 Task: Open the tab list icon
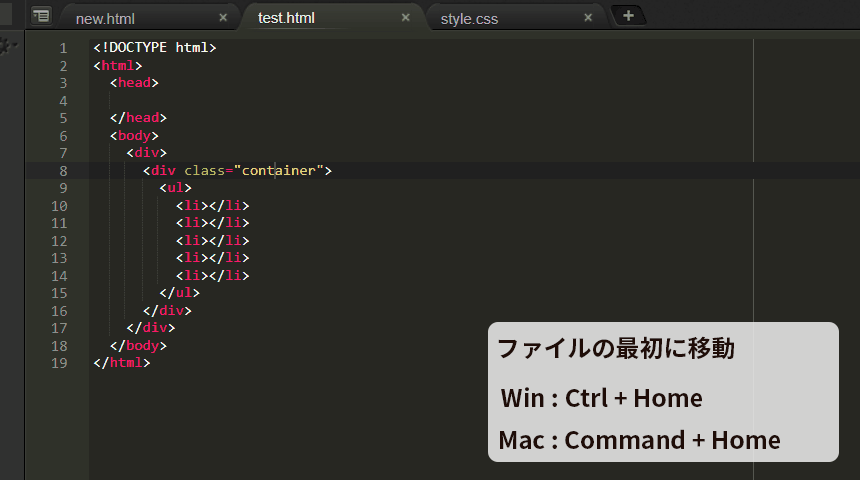tap(41, 16)
